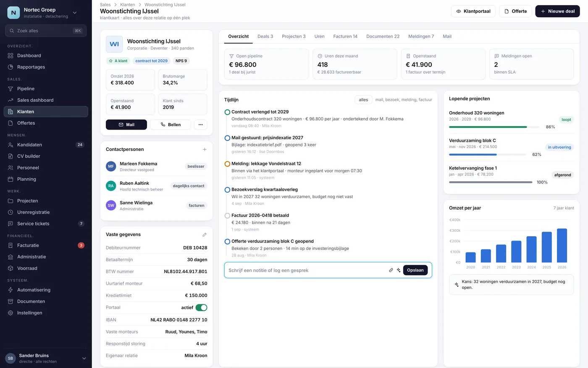This screenshot has height=368, width=588.
Task: Click the Mail button on customer card
Action: [126, 124]
